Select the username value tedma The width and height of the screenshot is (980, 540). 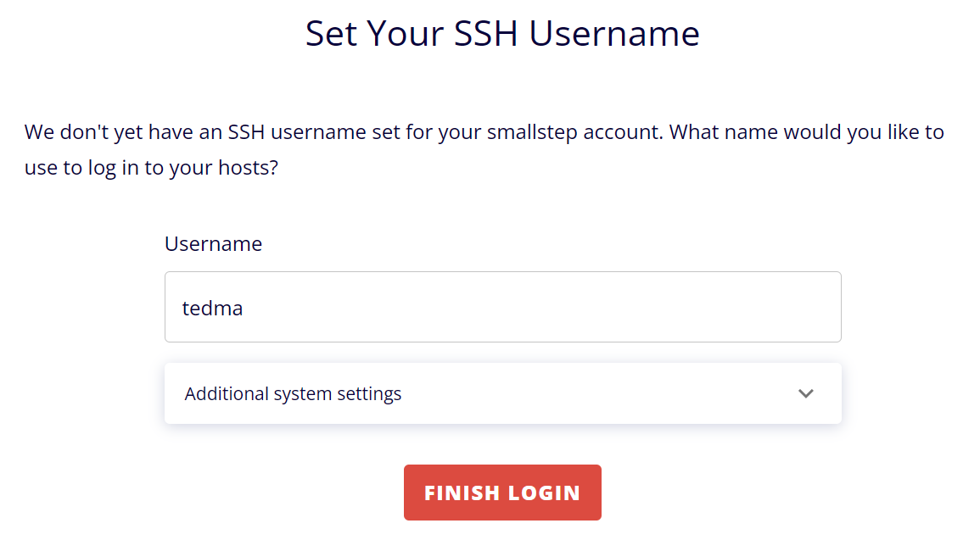tap(212, 308)
